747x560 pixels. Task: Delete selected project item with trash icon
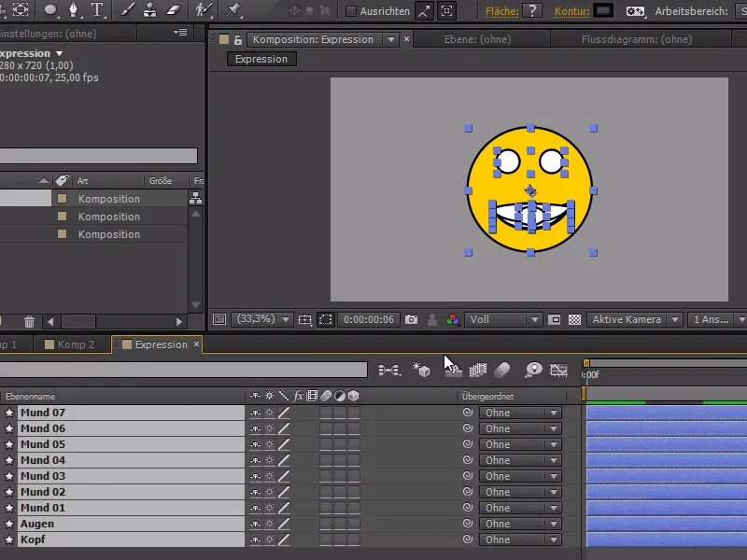[29, 322]
